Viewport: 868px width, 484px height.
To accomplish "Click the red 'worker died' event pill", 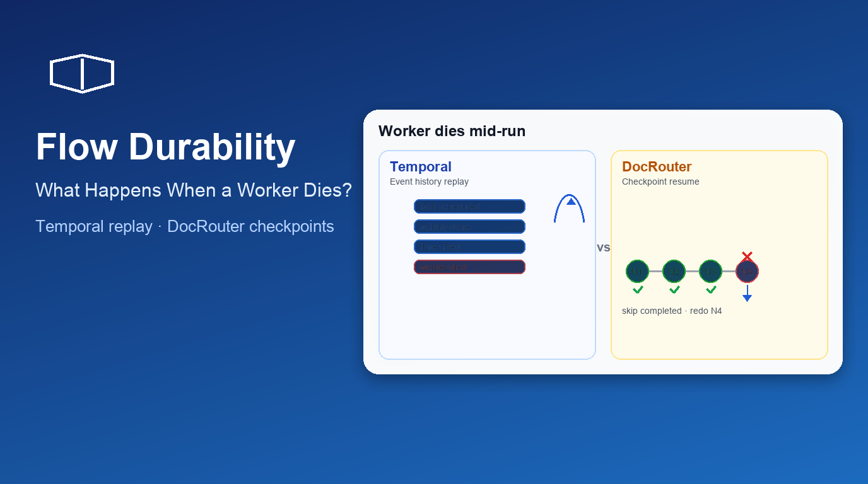I will 469,267.
